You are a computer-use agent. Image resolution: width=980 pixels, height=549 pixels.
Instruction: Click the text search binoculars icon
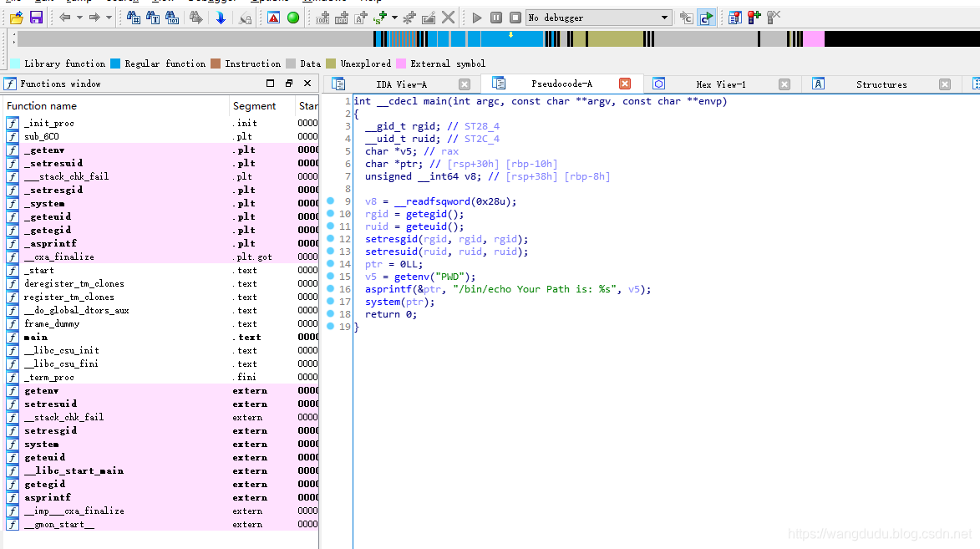[153, 18]
